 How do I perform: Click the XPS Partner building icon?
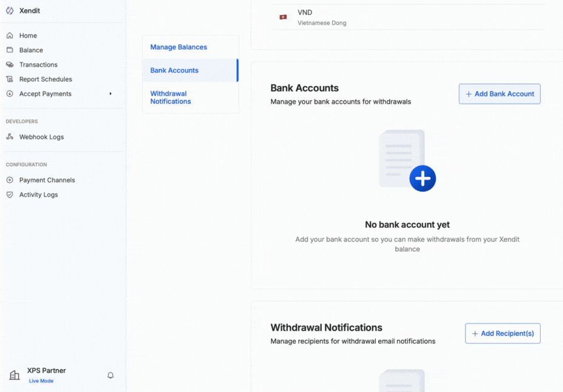[15, 375]
